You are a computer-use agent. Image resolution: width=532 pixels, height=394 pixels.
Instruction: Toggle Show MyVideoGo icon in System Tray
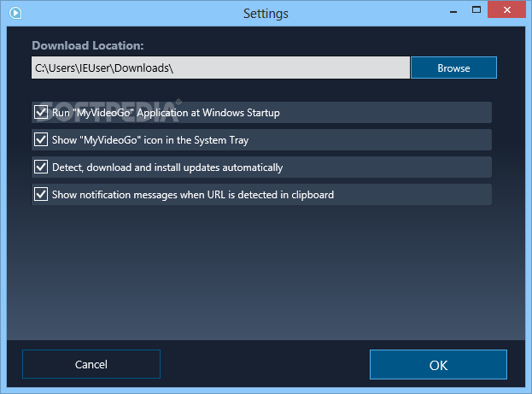[41, 139]
